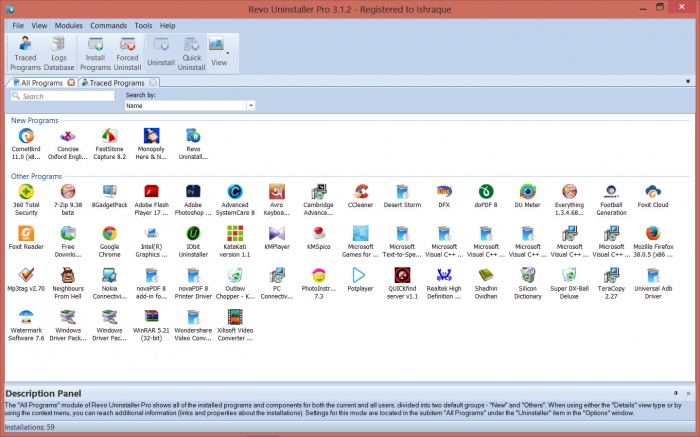The image size is (700, 437).
Task: Pin the Description Panel
Action: coord(675,393)
